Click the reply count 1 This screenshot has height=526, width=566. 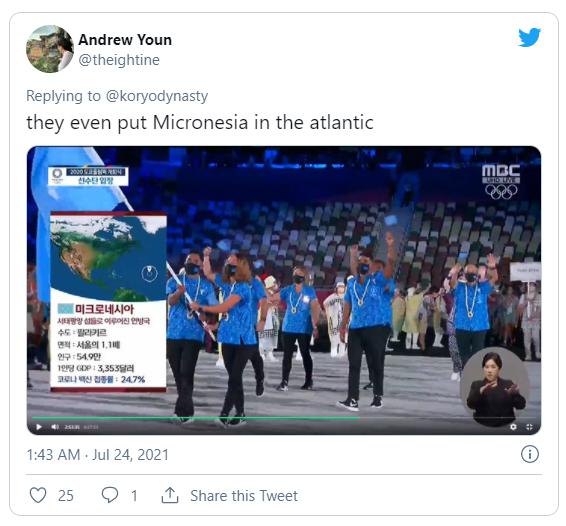click(x=134, y=496)
